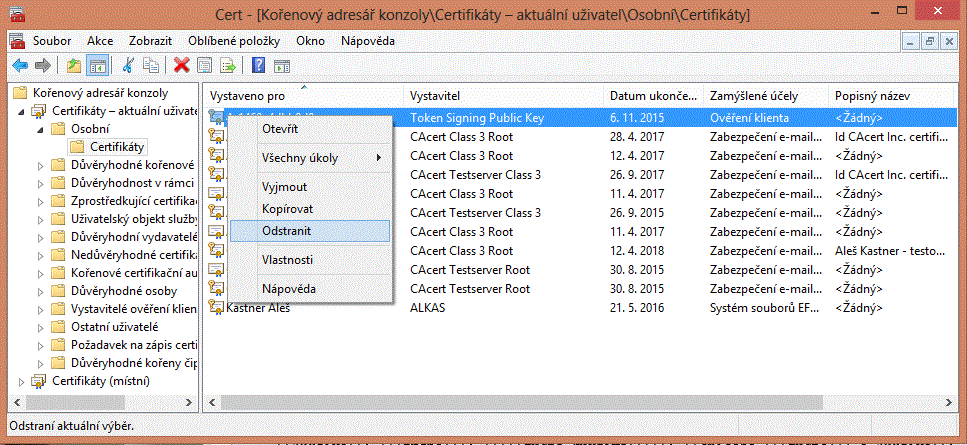The height and width of the screenshot is (445, 967).
Task: Click the red X Delete toolbar icon
Action: click(x=181, y=66)
